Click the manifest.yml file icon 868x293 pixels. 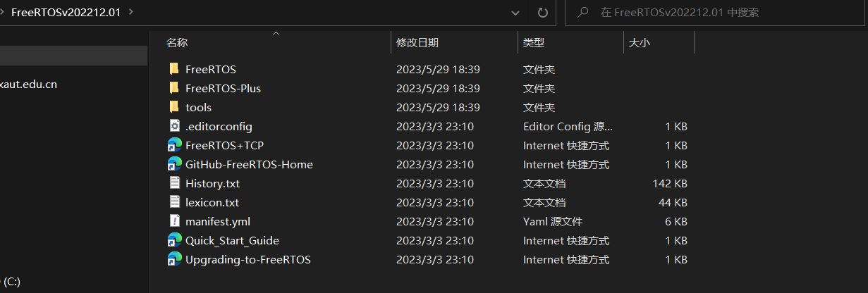(175, 221)
